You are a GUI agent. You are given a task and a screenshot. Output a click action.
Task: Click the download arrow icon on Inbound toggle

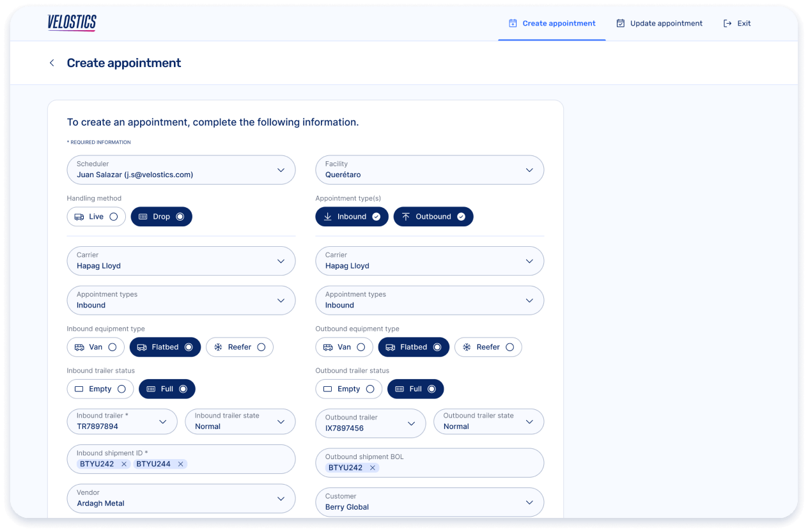point(329,216)
